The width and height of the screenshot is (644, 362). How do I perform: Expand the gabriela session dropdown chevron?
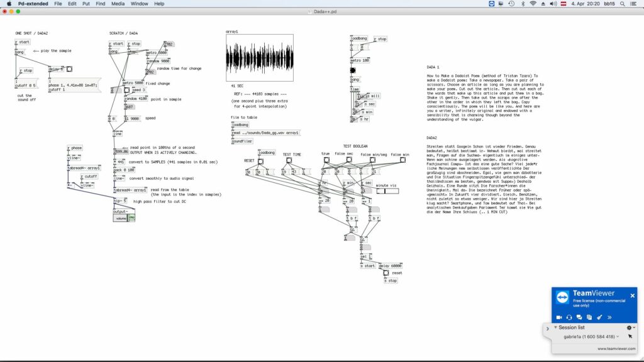[618, 337]
